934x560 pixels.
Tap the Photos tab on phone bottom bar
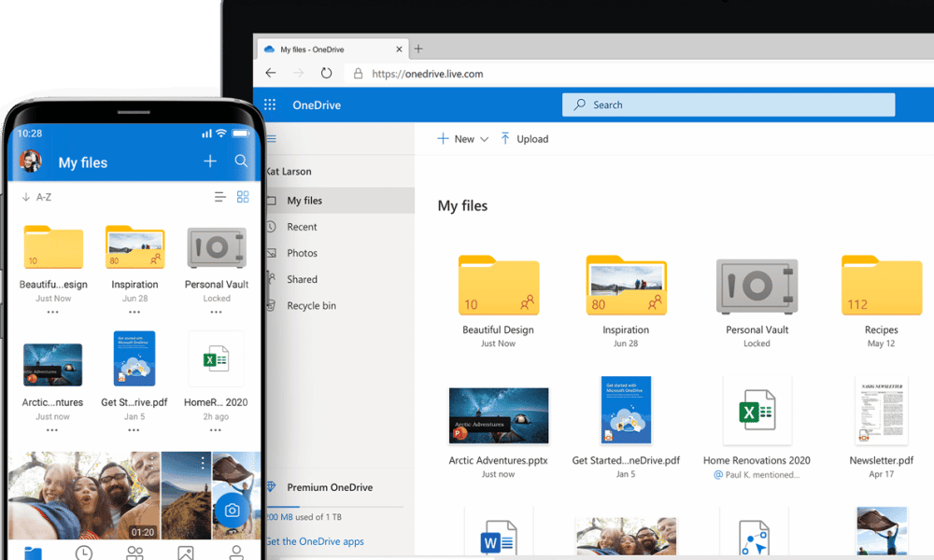(186, 553)
